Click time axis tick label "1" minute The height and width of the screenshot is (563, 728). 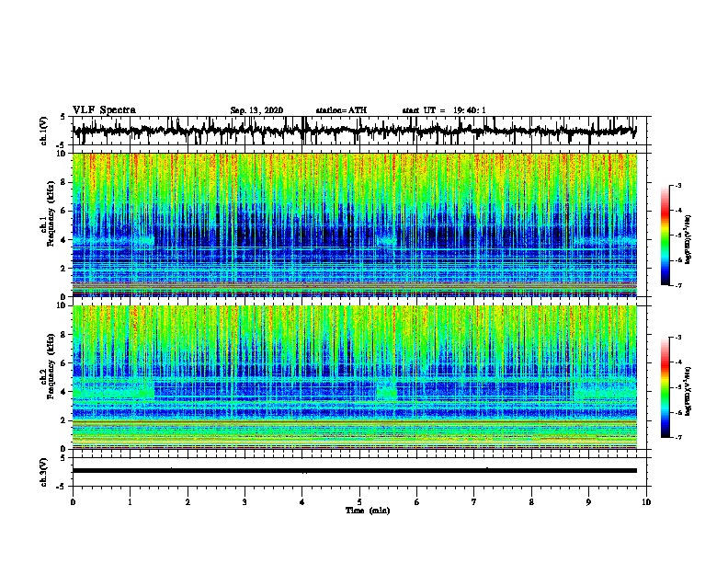tap(130, 502)
